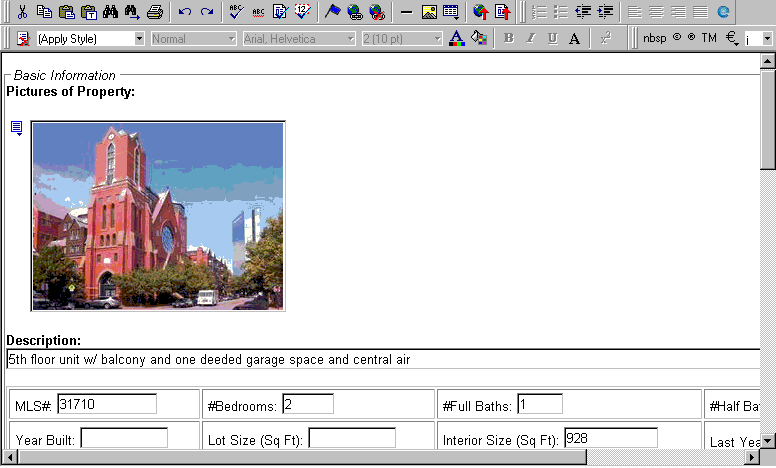Viewport: 776px width, 468px height.
Task: Open the euro symbol dropdown
Action: (x=732, y=38)
